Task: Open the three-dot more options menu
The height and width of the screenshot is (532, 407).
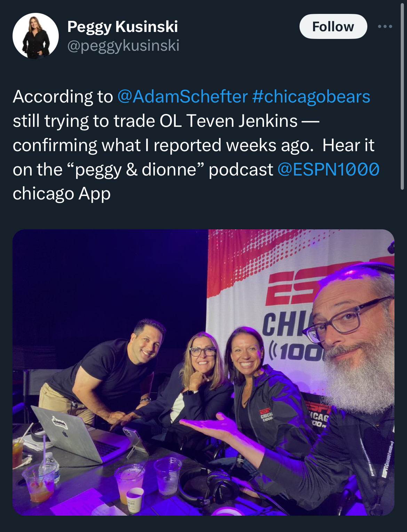Action: pyautogui.click(x=385, y=26)
